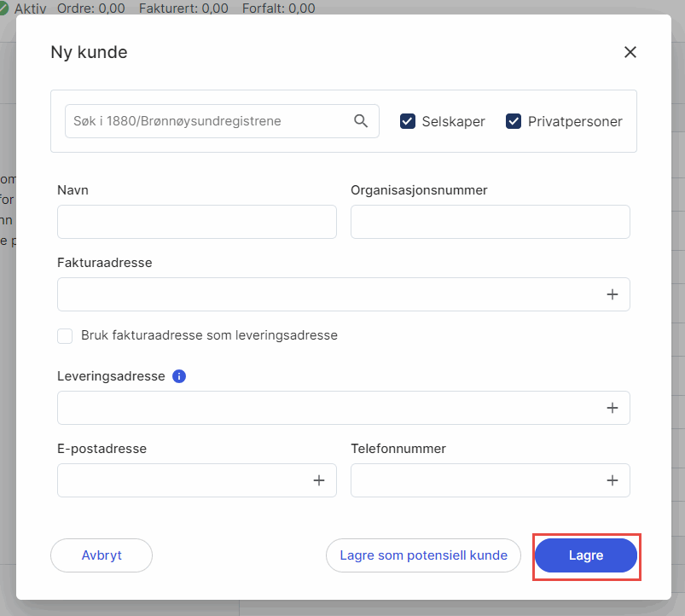685x616 pixels.
Task: Show Leveringsadresse info tooltip icon
Action: click(179, 376)
